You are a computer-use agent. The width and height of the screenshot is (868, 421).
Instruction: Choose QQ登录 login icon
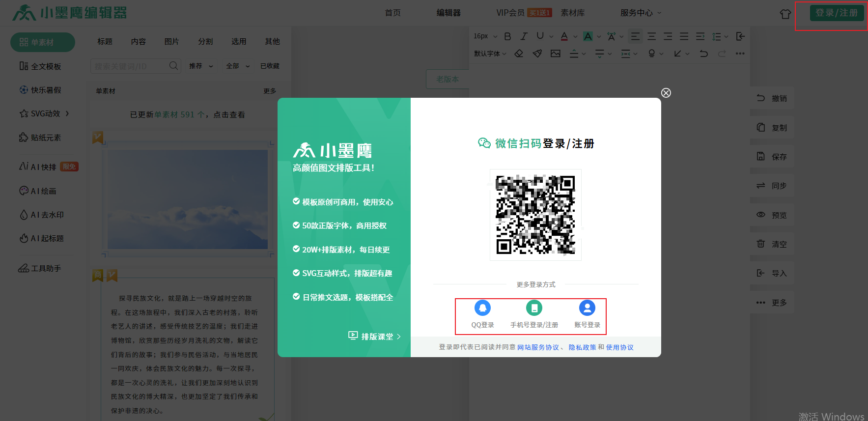pos(482,308)
